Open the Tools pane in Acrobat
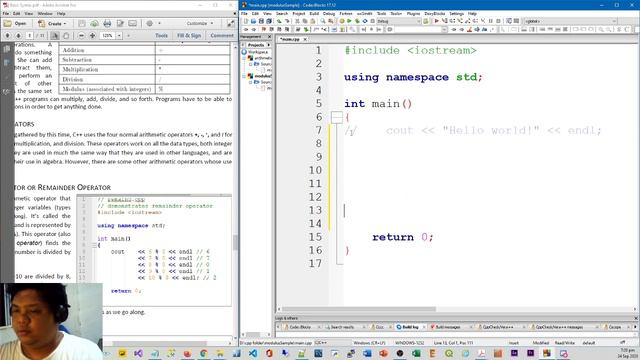Screen dimensions: 640x360 click(162, 36)
